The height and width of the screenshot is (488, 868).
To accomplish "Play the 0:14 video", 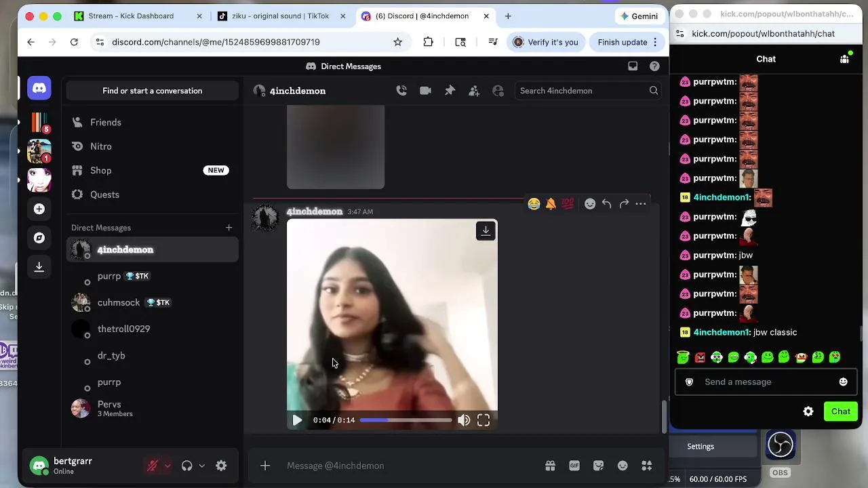I will tap(297, 420).
